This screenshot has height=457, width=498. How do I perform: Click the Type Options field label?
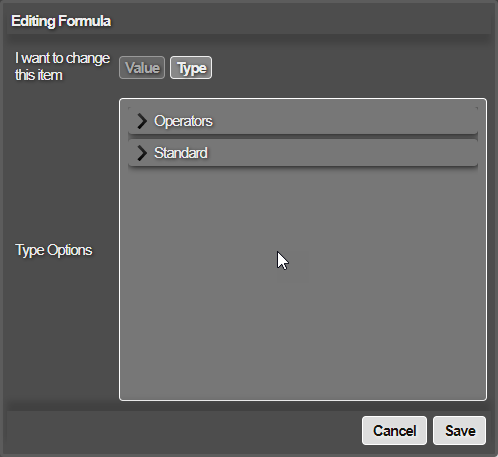click(54, 250)
